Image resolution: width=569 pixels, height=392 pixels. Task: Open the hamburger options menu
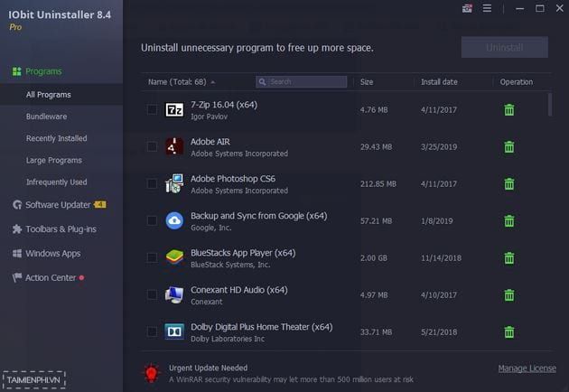(487, 8)
